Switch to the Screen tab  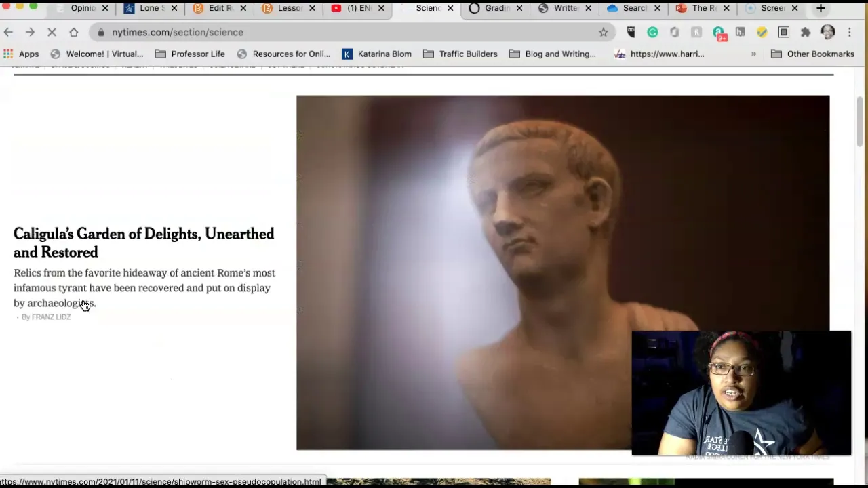(772, 8)
